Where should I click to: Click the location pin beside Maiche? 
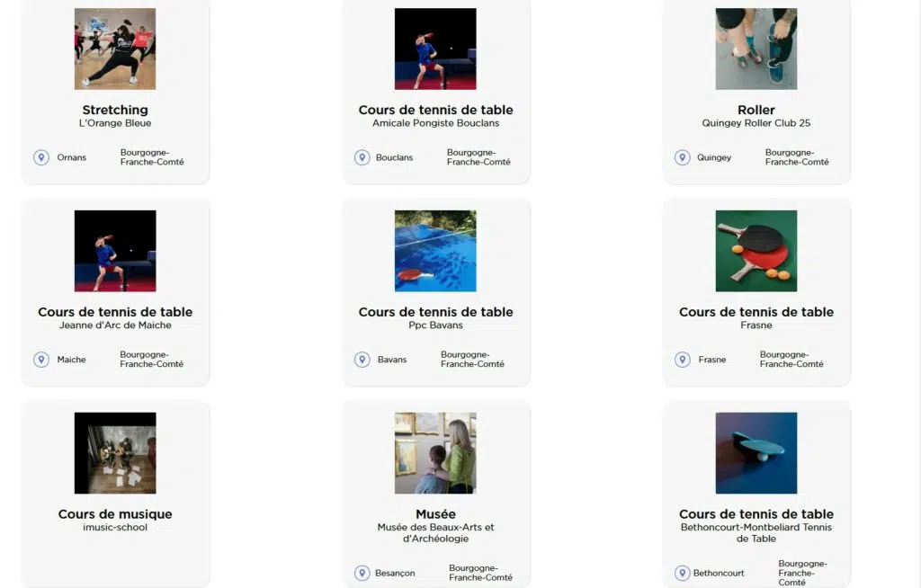point(41,360)
